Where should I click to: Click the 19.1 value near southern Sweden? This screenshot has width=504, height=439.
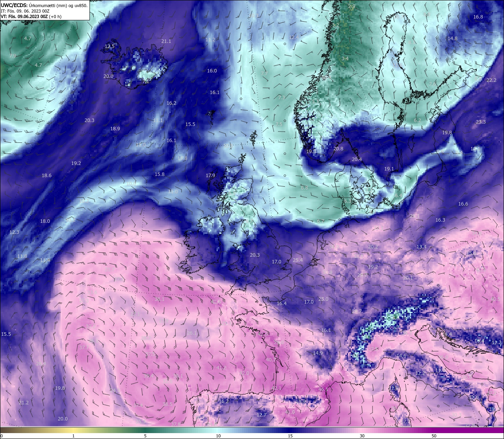click(389, 169)
